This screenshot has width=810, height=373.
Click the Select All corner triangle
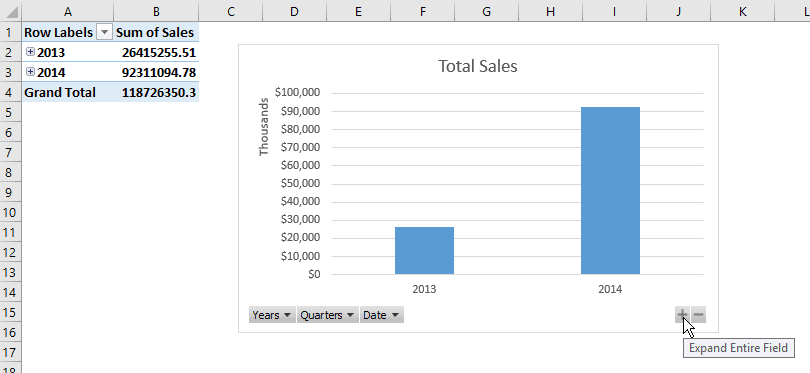click(11, 11)
